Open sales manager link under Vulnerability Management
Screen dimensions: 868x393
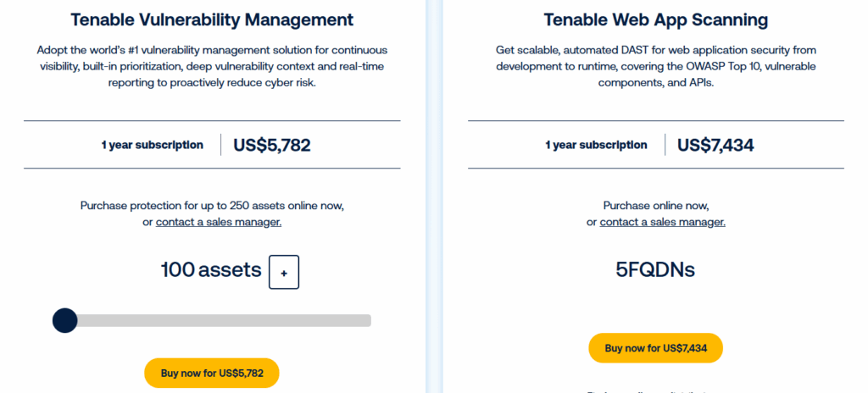pos(219,222)
